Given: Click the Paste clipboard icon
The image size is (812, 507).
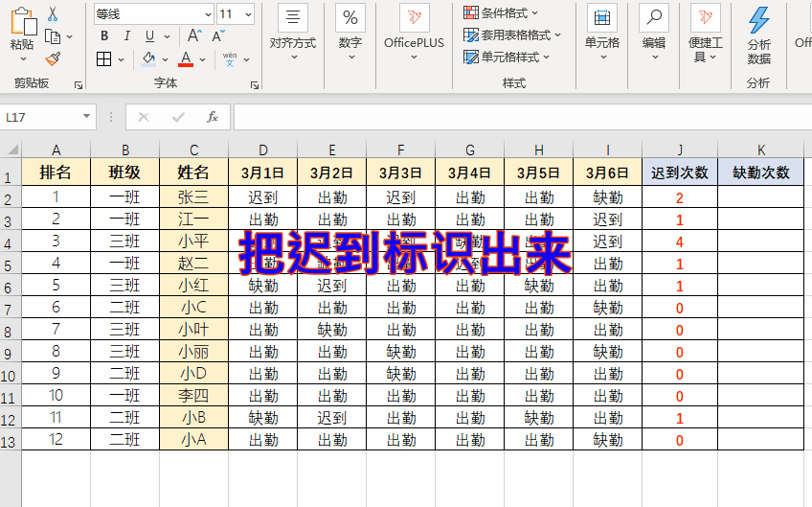Looking at the screenshot, I should [23, 22].
